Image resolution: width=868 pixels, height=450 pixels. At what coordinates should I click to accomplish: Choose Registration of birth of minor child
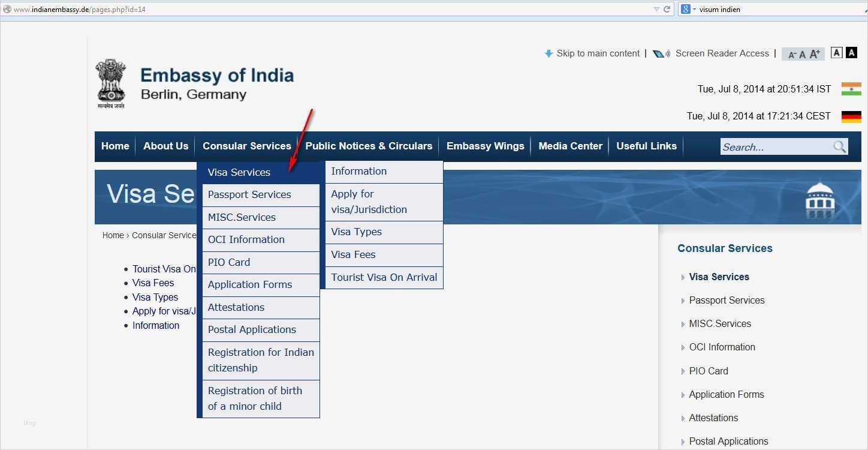(x=261, y=399)
